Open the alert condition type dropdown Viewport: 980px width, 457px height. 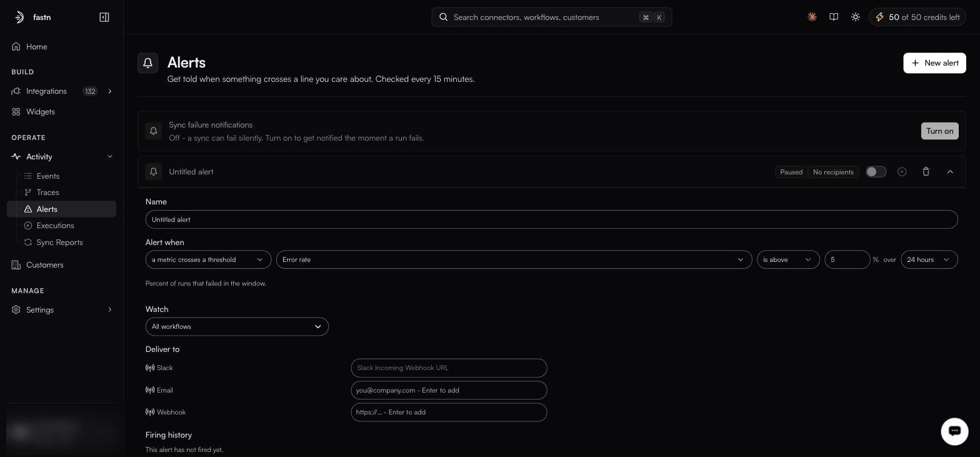[x=209, y=259]
